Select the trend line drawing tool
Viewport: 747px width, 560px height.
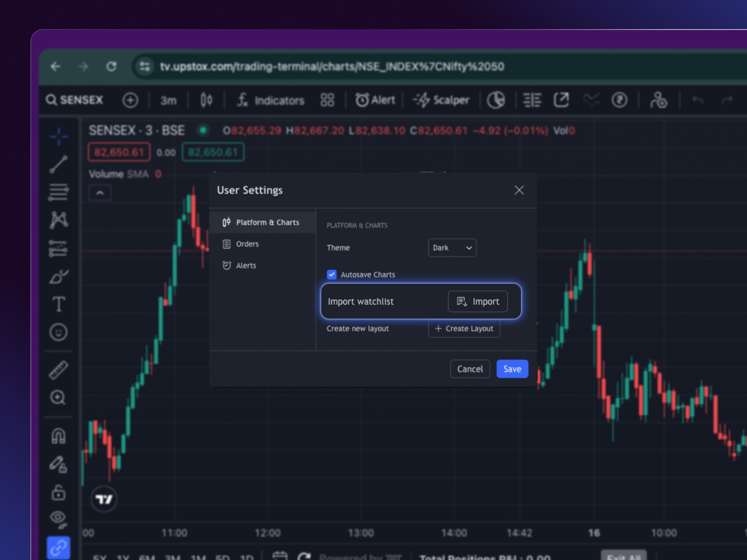[59, 164]
